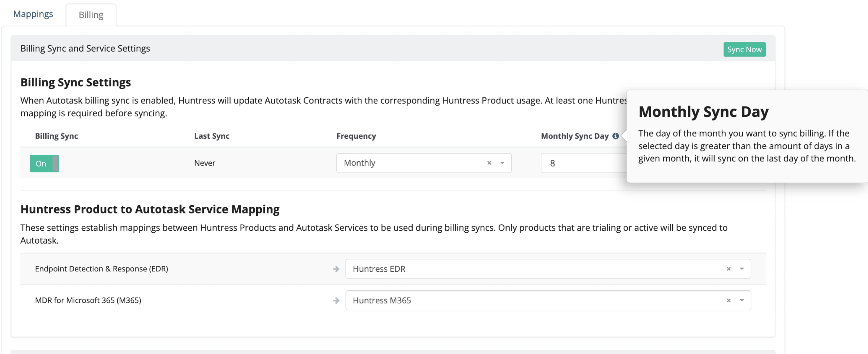
Task: Click the Monthly Sync Day info icon
Action: pos(615,136)
